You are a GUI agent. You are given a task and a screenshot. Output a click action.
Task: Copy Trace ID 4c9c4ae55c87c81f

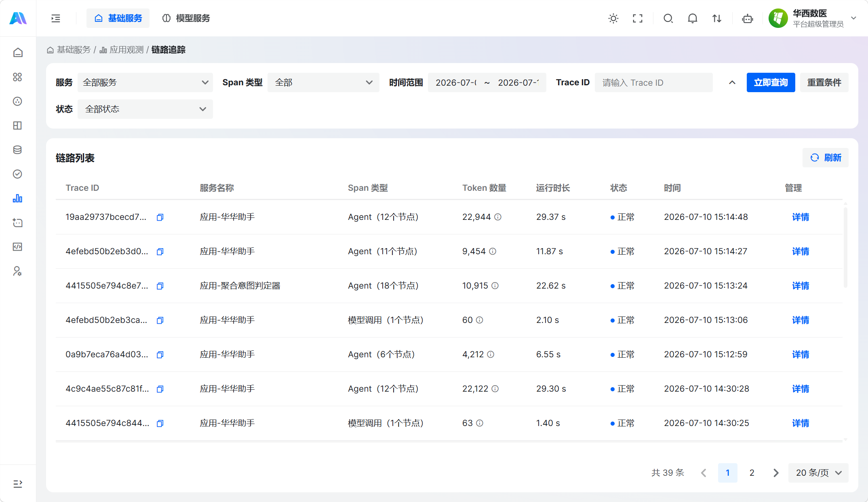[160, 389]
